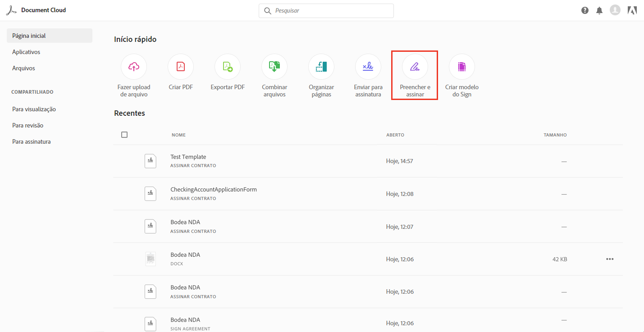Click the Bodea NDA DOCX thumbnail
This screenshot has height=332, width=644.
[x=151, y=259]
